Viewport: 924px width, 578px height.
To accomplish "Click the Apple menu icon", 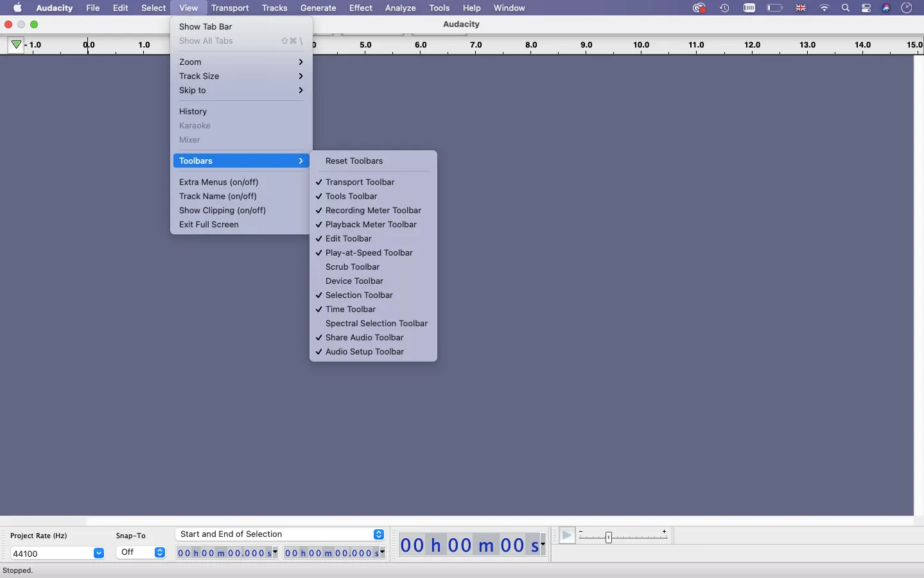I will pyautogui.click(x=17, y=8).
